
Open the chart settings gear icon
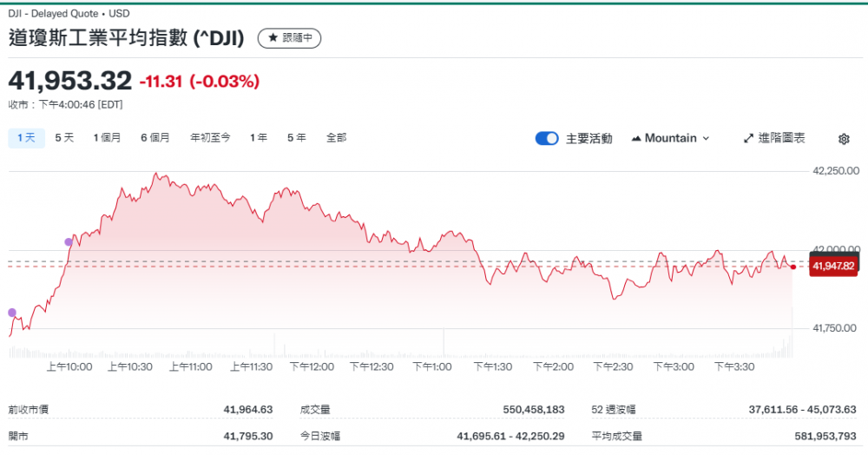(844, 139)
